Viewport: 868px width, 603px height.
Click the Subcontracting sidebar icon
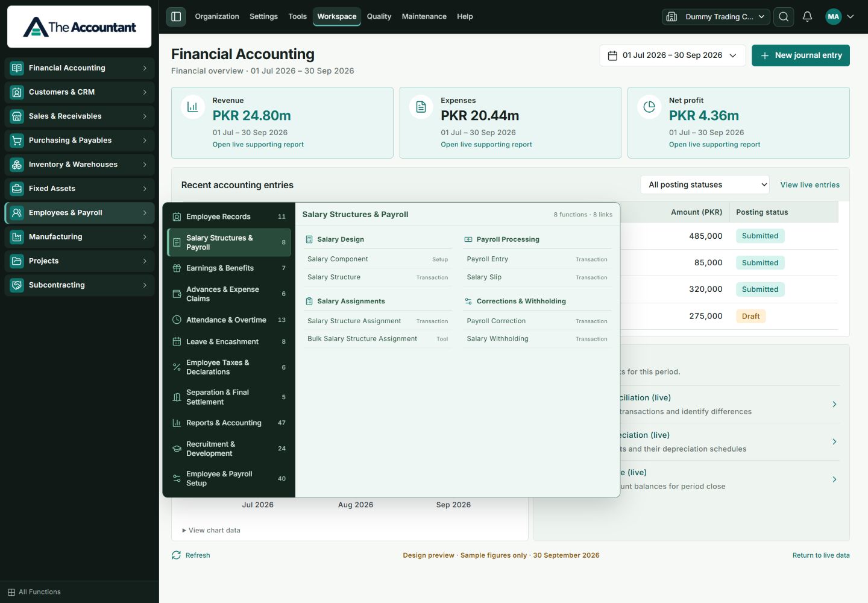click(17, 285)
